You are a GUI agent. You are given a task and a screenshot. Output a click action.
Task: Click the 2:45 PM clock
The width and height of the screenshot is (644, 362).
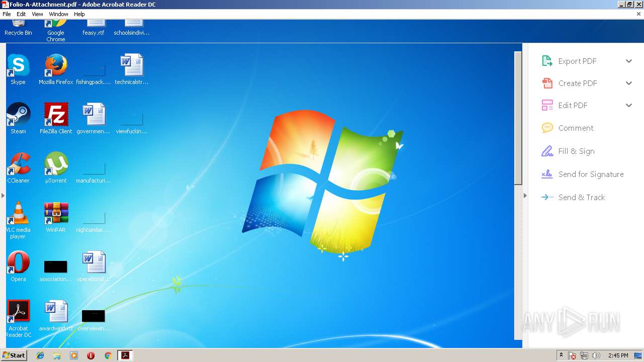click(618, 355)
